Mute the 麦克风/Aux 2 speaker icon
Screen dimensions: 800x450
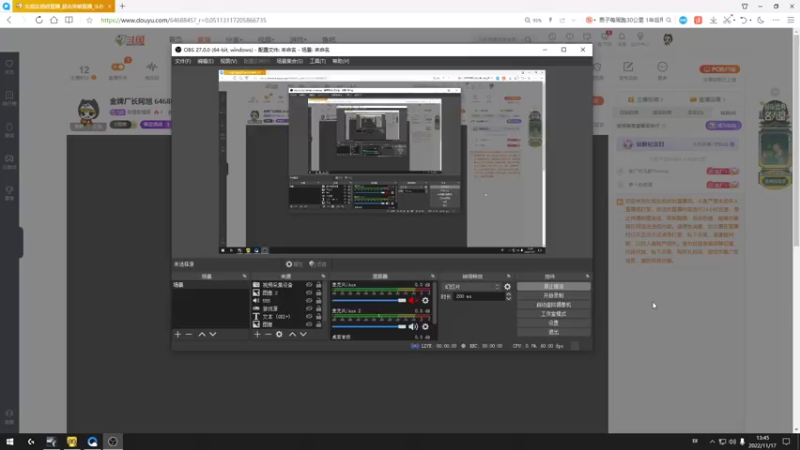(413, 327)
